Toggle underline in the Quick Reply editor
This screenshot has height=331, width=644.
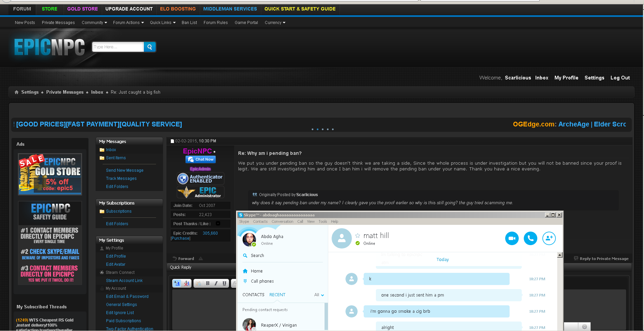224,283
